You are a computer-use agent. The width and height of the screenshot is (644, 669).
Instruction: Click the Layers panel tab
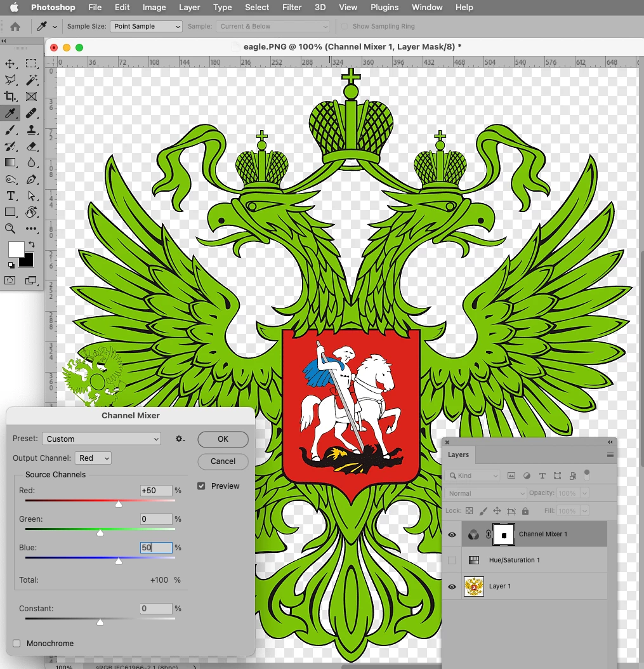[x=459, y=455]
